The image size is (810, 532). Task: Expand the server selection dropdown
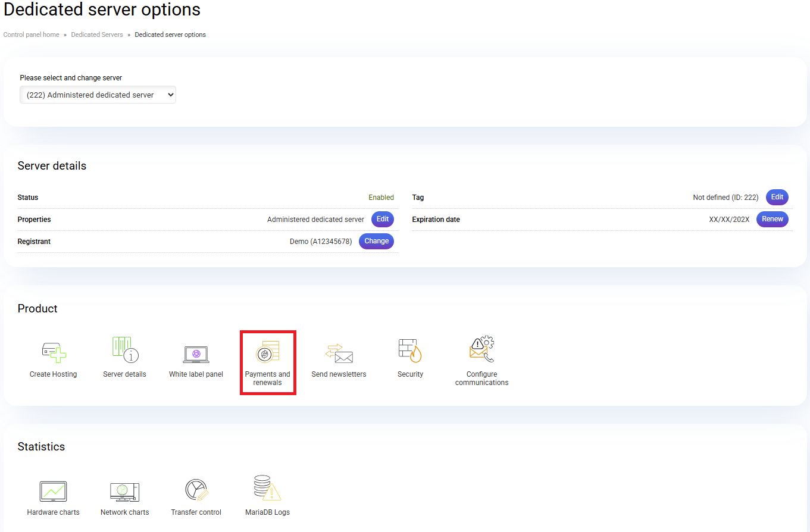pos(98,95)
